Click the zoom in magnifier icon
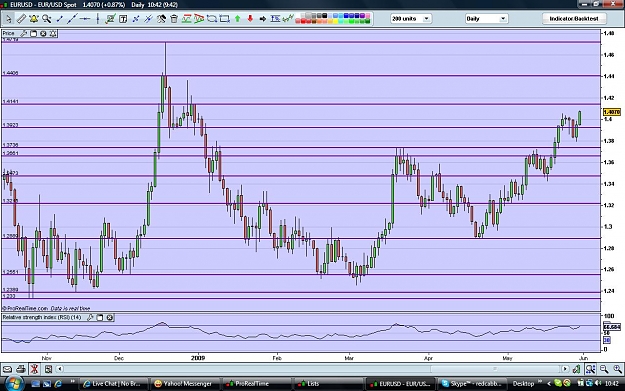This screenshot has height=391, width=625. (617, 369)
